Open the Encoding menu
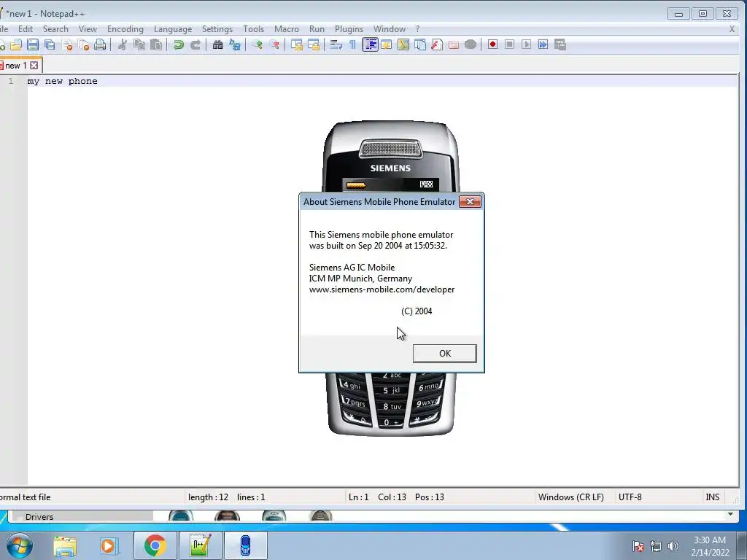This screenshot has width=747, height=560. coord(125,29)
